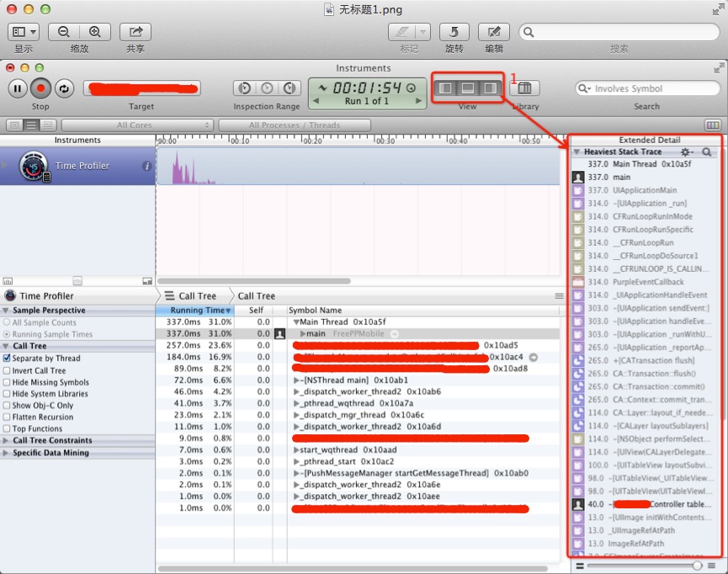The image size is (728, 574).
Task: Open first Call Tree breadcrumb
Action: pos(191,295)
